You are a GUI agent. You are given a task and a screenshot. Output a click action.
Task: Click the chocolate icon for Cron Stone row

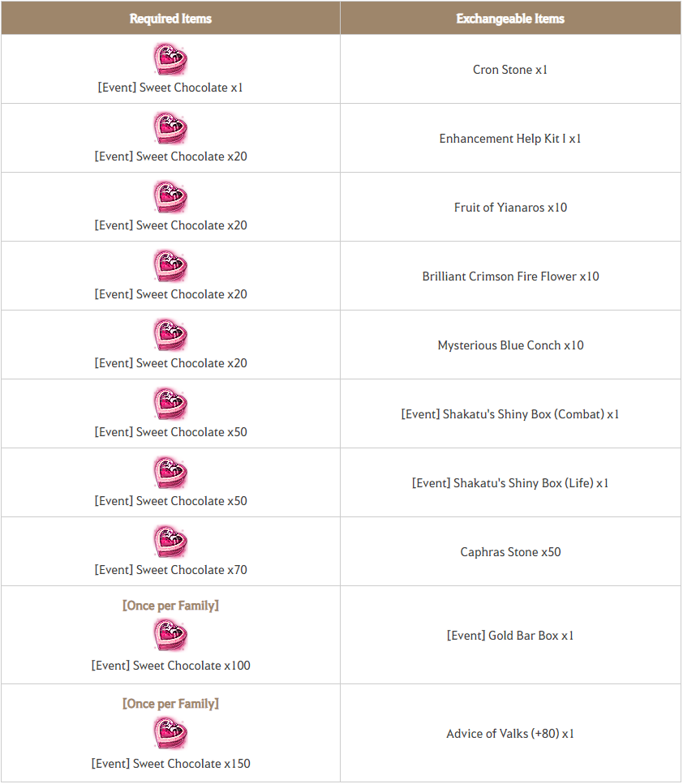[x=170, y=59]
